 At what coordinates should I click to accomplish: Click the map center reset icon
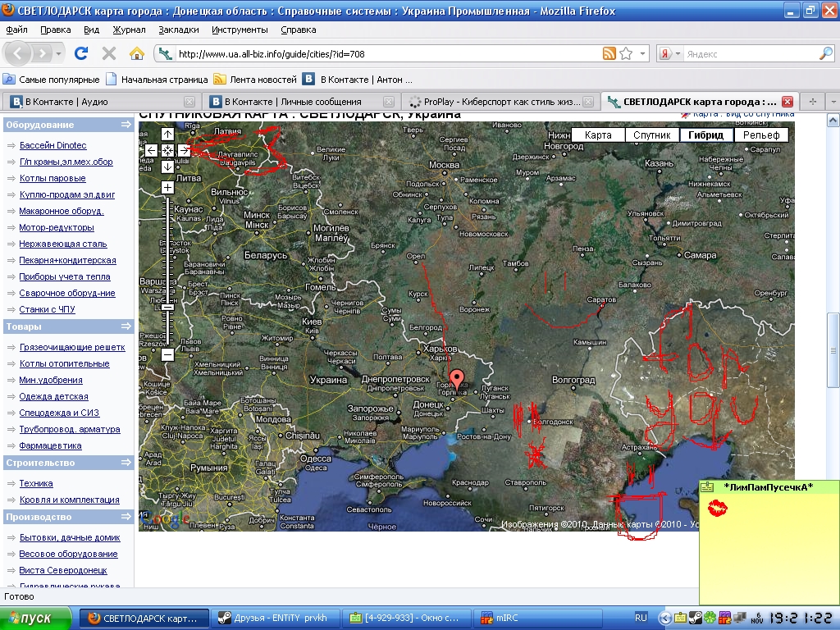click(167, 151)
